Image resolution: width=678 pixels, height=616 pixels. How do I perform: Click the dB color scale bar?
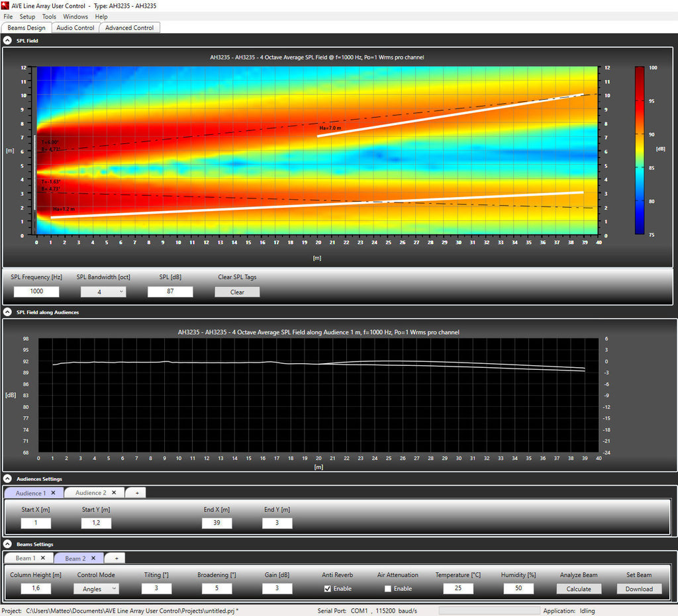pos(639,150)
